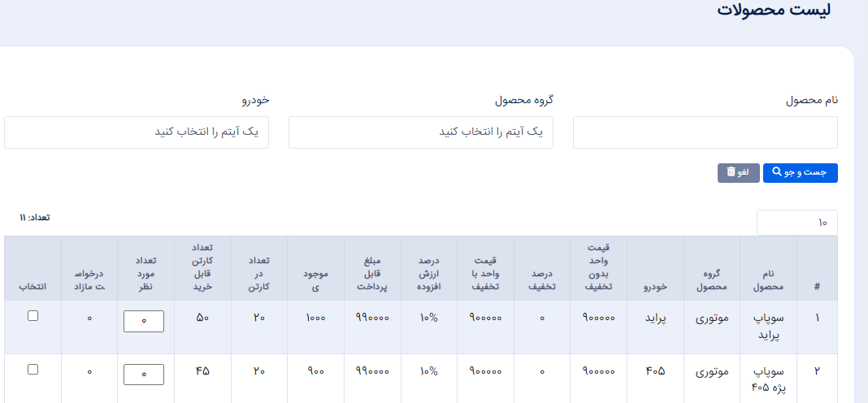
Task: Click the نام محصول column header
Action: 768,280
